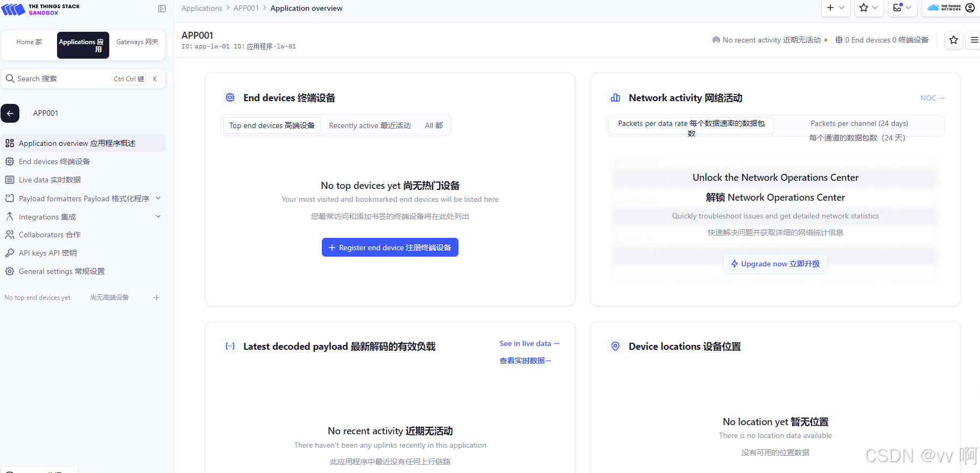
Task: Click the End devices card header icon
Action: click(x=230, y=97)
